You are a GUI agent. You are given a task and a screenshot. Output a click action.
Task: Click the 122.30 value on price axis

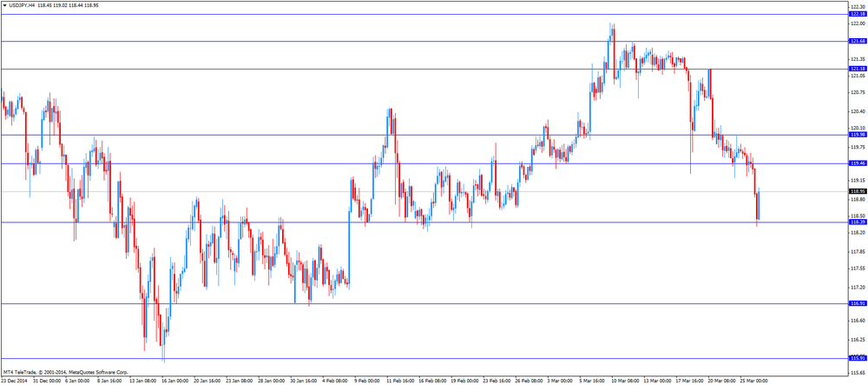(858, 6)
